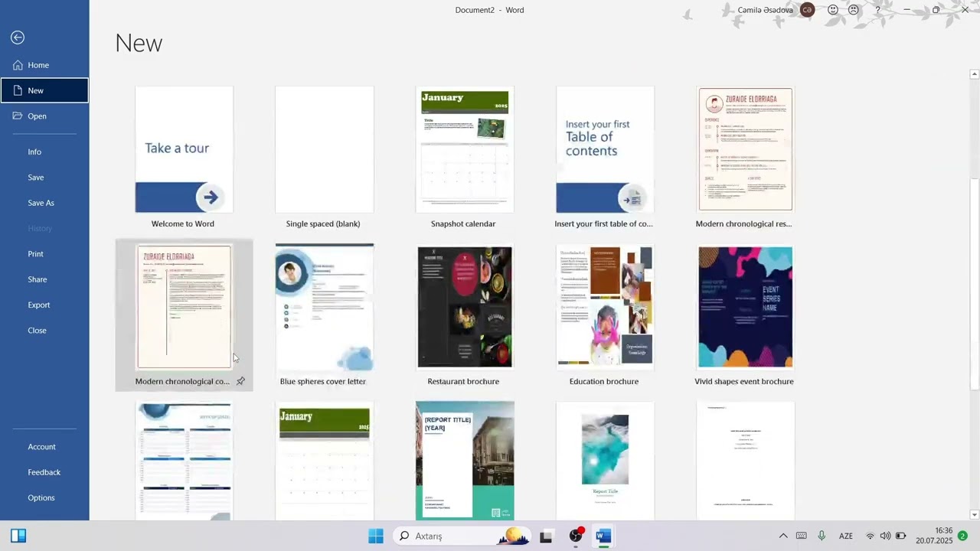Open the widgets panel icon on taskbar
980x551 pixels.
tap(18, 536)
